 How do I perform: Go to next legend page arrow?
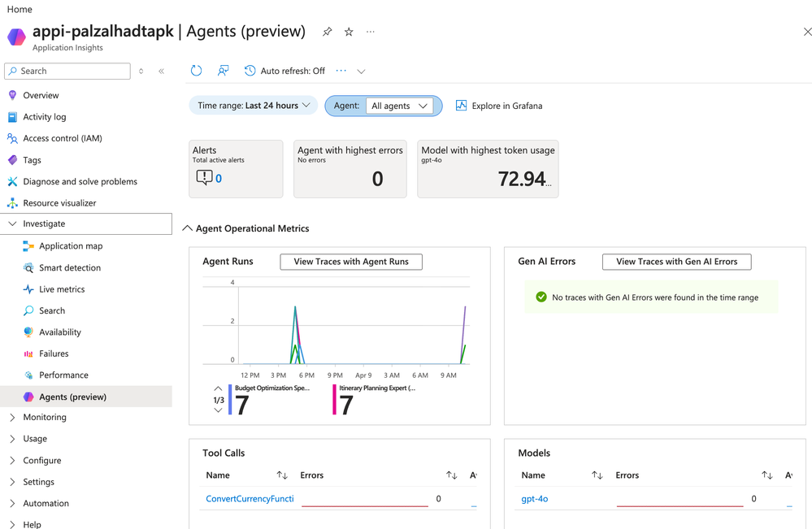tap(218, 410)
